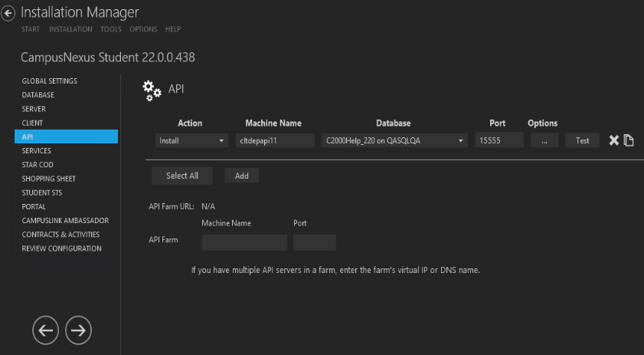Image resolution: width=644 pixels, height=355 pixels.
Task: Click the CampusNexus Student 22.0.0.438 title
Action: tap(108, 58)
